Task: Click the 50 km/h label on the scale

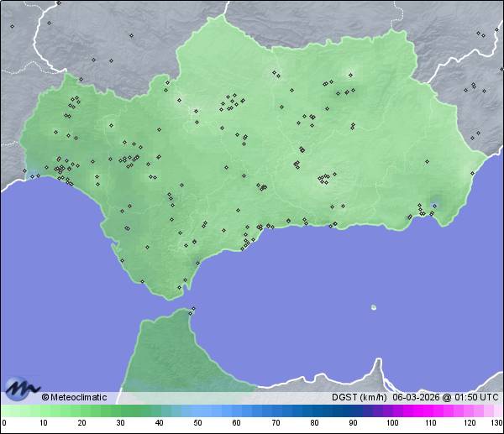Action: click(197, 423)
